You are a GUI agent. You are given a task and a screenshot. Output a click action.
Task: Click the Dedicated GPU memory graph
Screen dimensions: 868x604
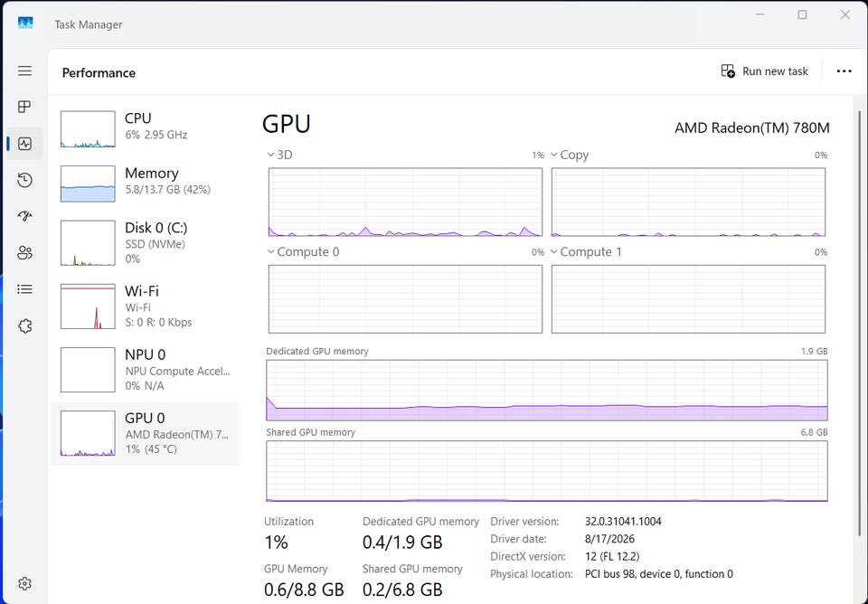(x=547, y=391)
